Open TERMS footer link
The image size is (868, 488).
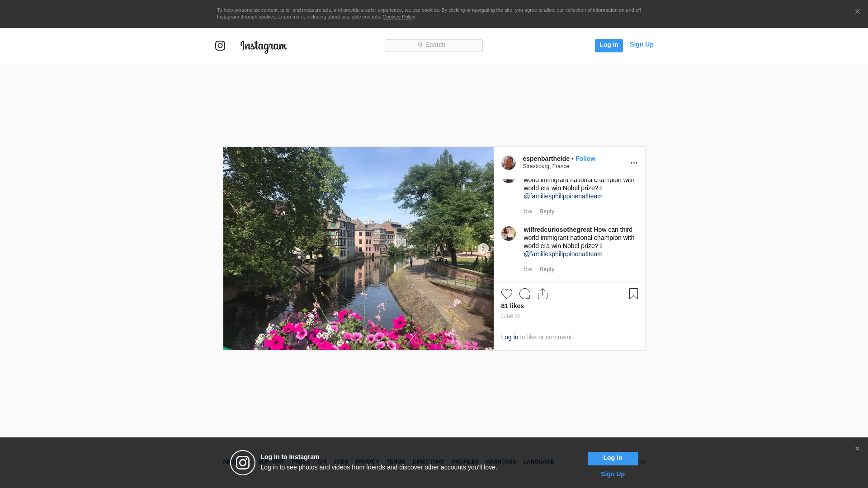coord(396,462)
